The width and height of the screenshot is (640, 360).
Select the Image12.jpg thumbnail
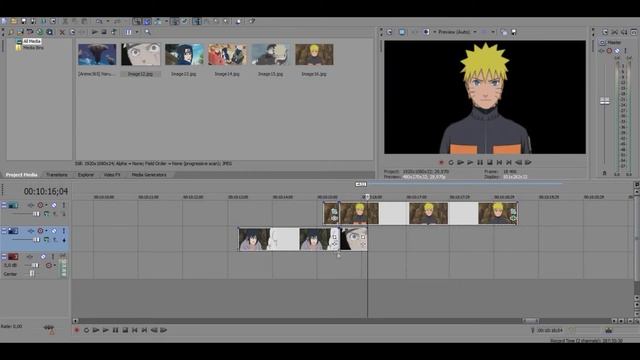click(x=140, y=54)
